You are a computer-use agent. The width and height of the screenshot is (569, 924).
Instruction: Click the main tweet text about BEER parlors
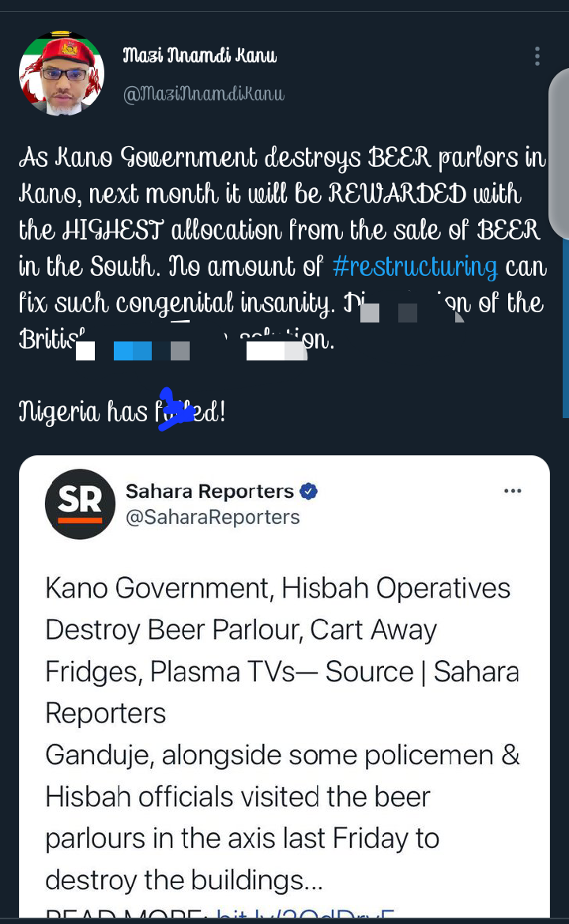(283, 248)
